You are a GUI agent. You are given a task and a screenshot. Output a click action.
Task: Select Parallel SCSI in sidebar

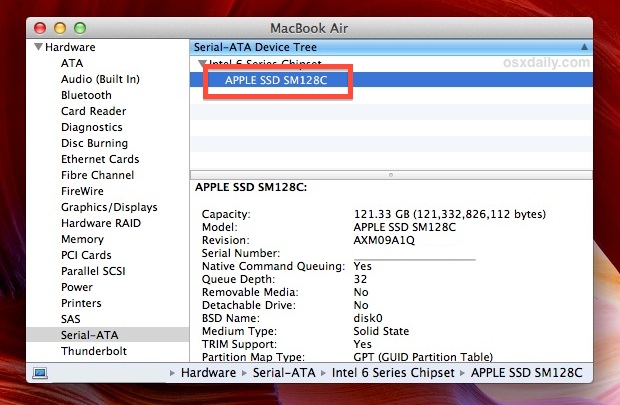[93, 271]
